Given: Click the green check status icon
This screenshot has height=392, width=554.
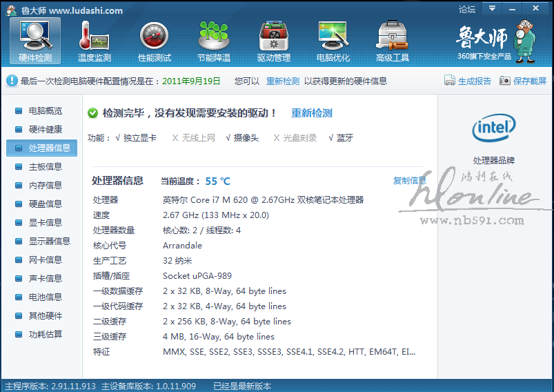Looking at the screenshot, I should [x=92, y=113].
